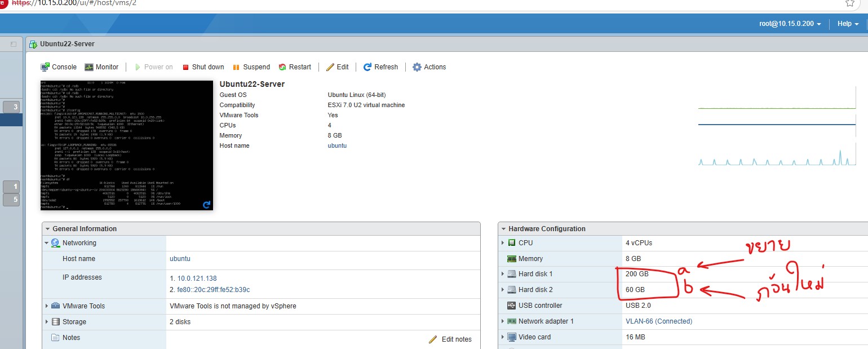The height and width of the screenshot is (349, 868).
Task: Click Edit notes link
Action: pos(450,339)
